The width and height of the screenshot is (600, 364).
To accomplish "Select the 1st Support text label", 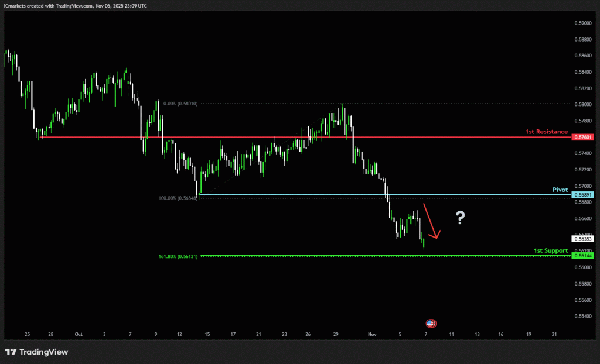I will click(551, 250).
